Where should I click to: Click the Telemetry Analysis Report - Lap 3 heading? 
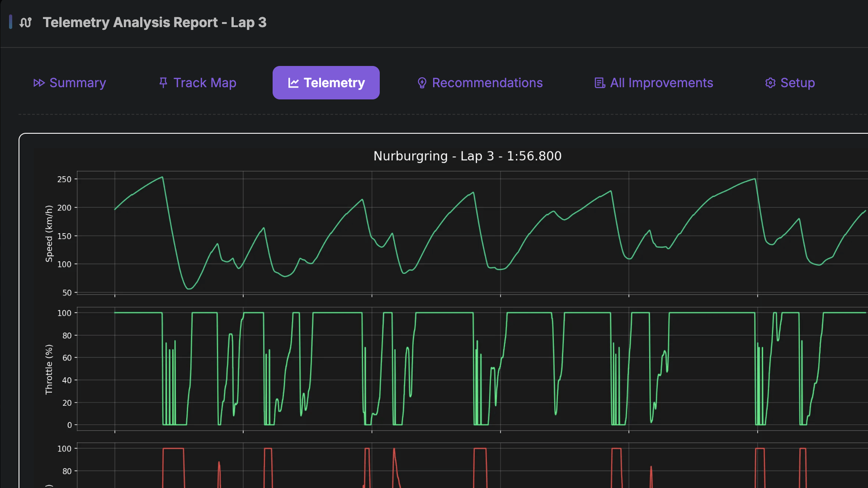coord(154,23)
